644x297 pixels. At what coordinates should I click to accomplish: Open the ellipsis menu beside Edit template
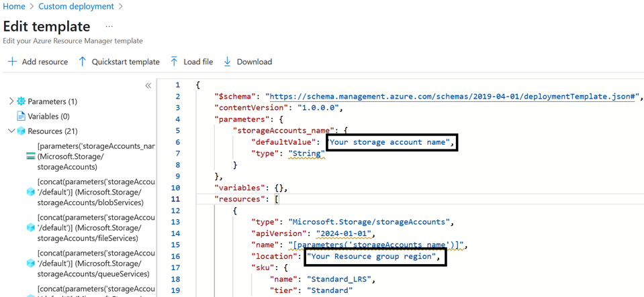[109, 26]
